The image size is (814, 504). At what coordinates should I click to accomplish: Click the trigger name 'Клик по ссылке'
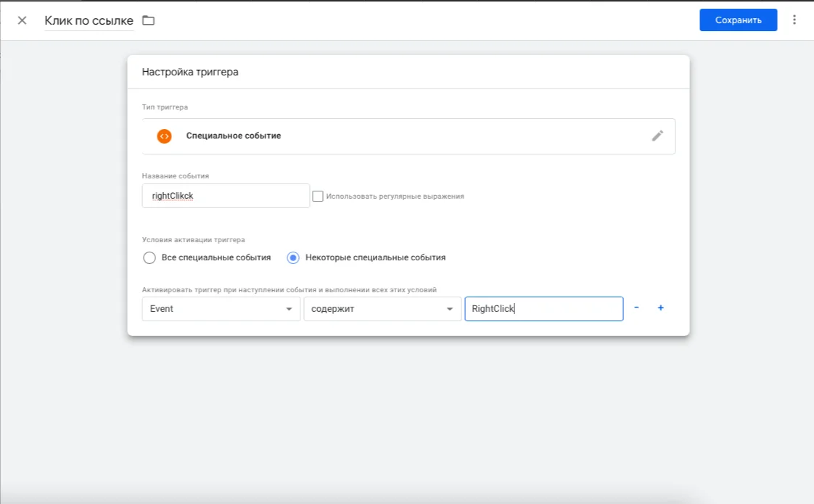point(89,20)
